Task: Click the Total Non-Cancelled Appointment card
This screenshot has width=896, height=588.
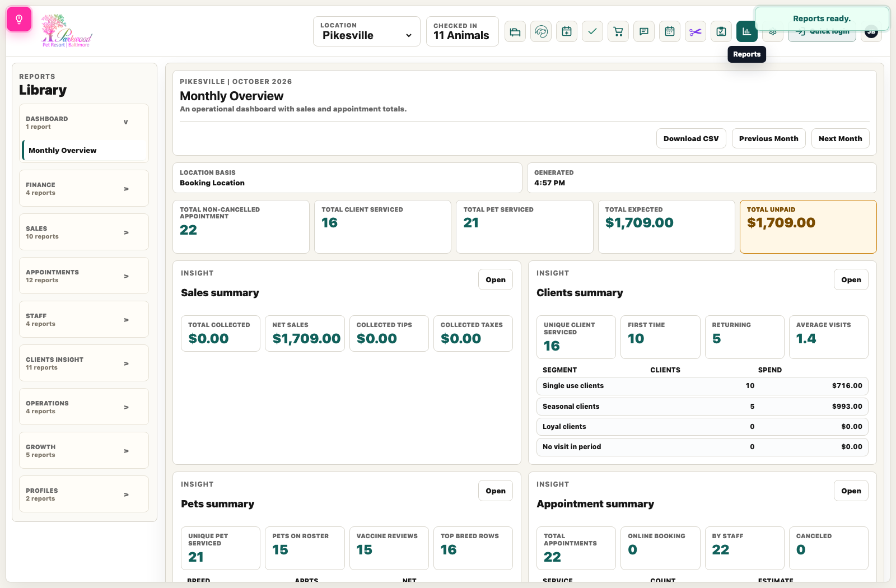Action: click(241, 227)
